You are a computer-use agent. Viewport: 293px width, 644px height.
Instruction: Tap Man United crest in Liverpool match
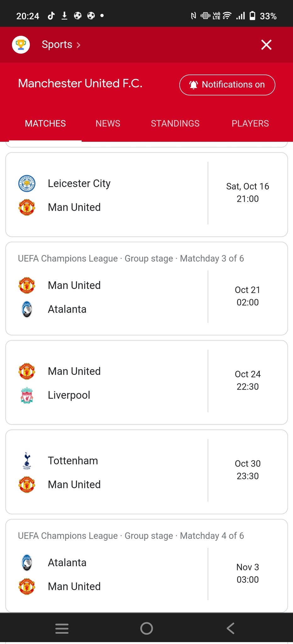(x=27, y=371)
